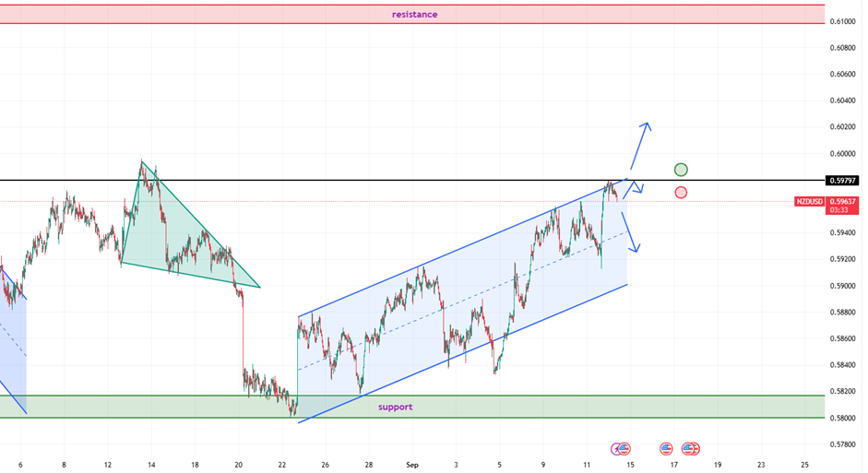Click the 0.60600 price axis label
Viewport: 868px width, 473px height.
(842, 74)
